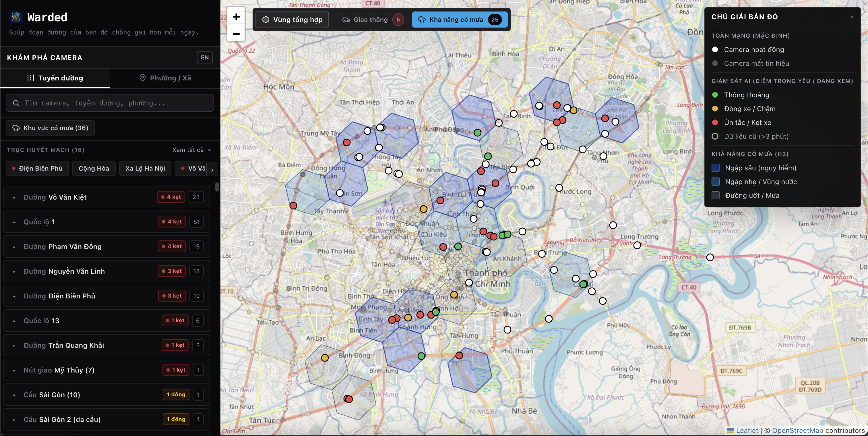
Task: Click the route icon beside Tuyến đường
Action: [x=31, y=78]
